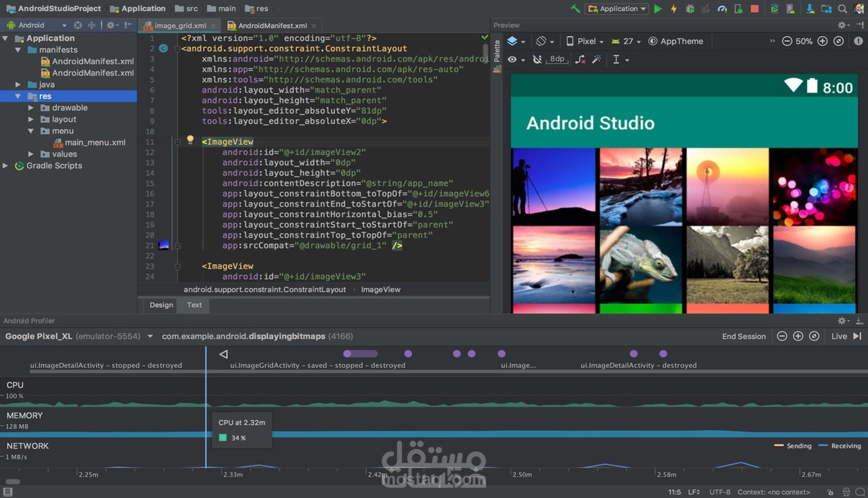Clear all constraints in layout toolbar
This screenshot has height=498, width=868.
point(580,59)
